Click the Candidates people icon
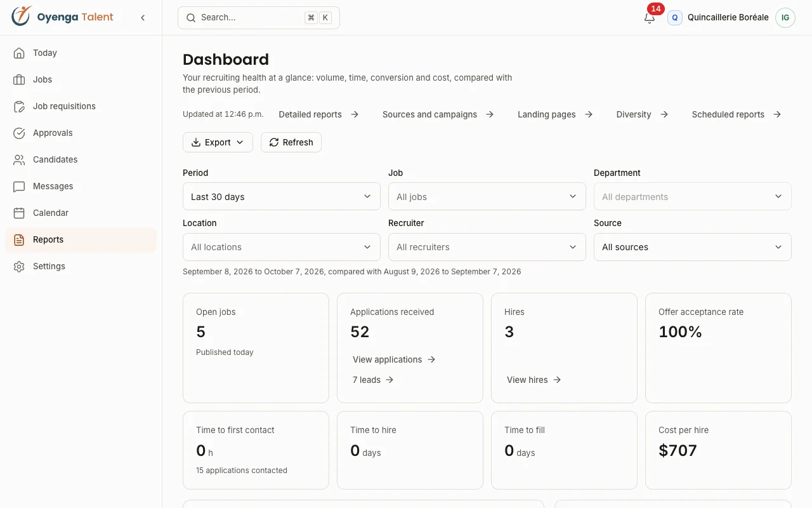Image resolution: width=812 pixels, height=508 pixels. (20, 159)
